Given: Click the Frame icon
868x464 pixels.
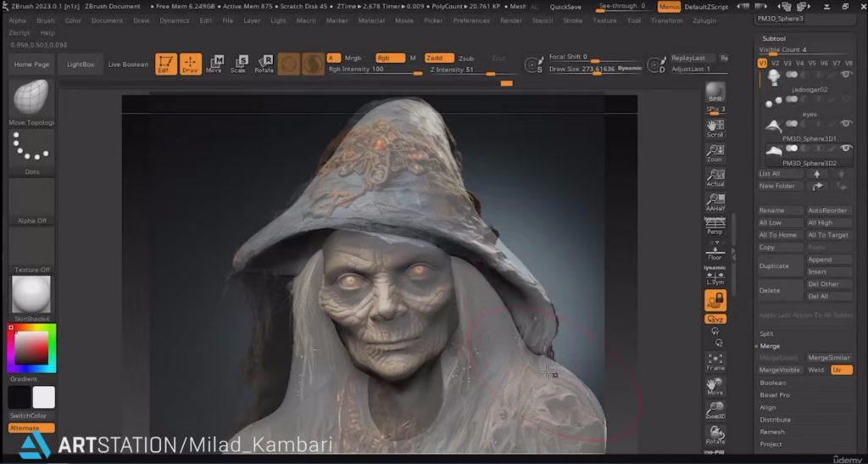Looking at the screenshot, I should tap(715, 362).
